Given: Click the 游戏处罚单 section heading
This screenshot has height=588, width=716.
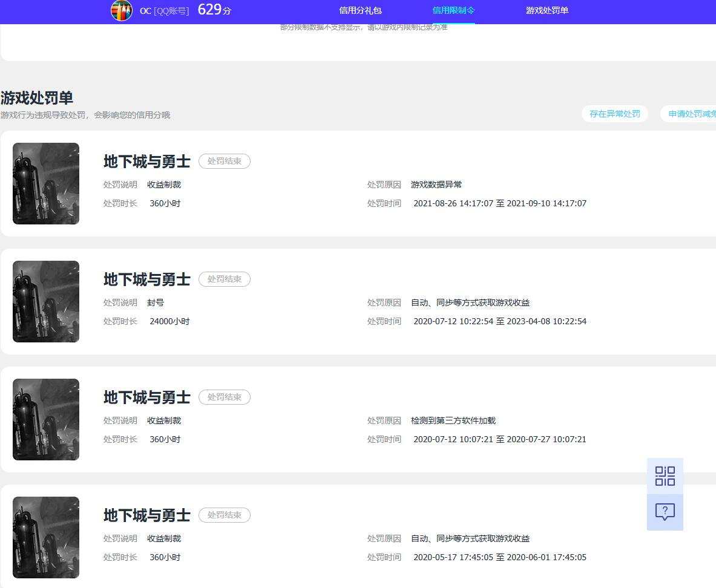Looking at the screenshot, I should coord(36,97).
